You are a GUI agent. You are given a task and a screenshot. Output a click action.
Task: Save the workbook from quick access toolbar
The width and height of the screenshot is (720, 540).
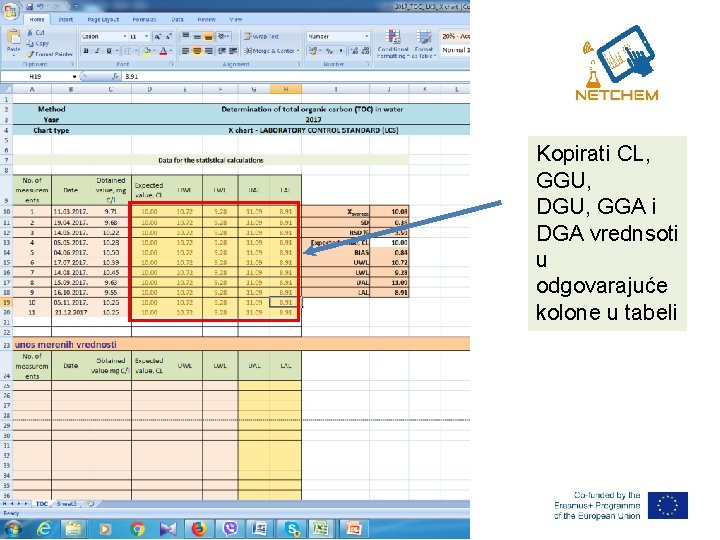pos(29,6)
